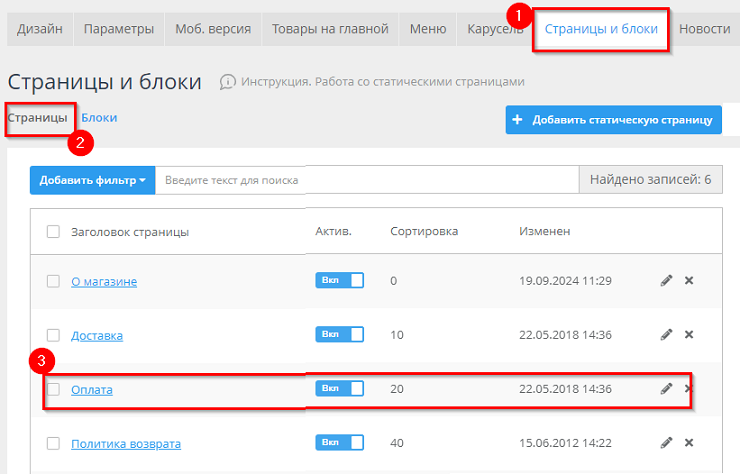The height and width of the screenshot is (474, 740).
Task: Open the Добавить фильтр dropdown
Action: click(x=92, y=180)
